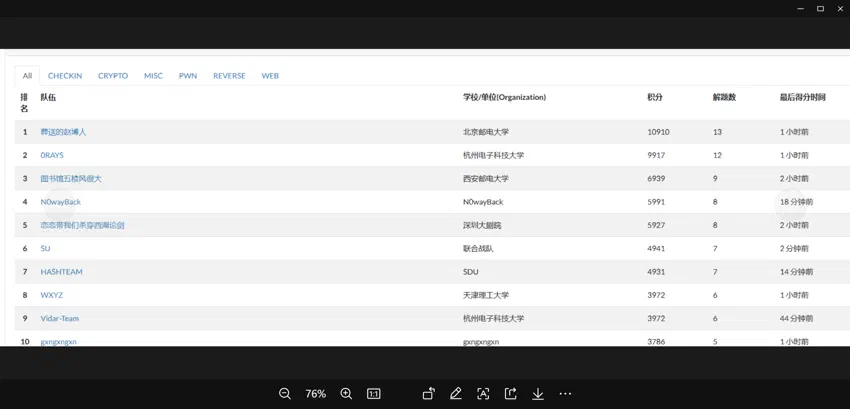Select score value 5927

coord(656,225)
